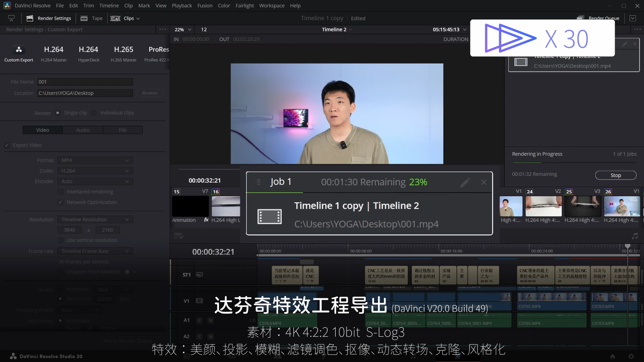This screenshot has height=362, width=644.
Task: Open the Clips view dropdown arrow
Action: pos(138,19)
